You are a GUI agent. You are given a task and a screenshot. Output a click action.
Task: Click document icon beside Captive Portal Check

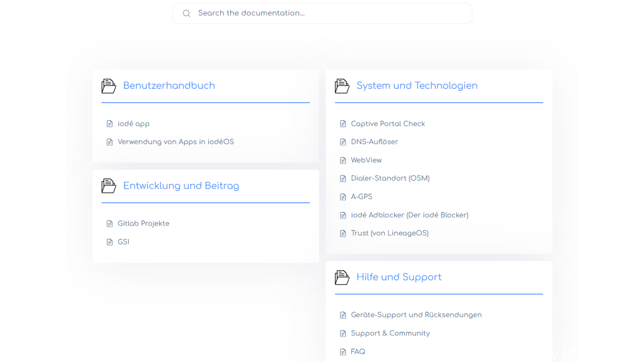(x=343, y=124)
